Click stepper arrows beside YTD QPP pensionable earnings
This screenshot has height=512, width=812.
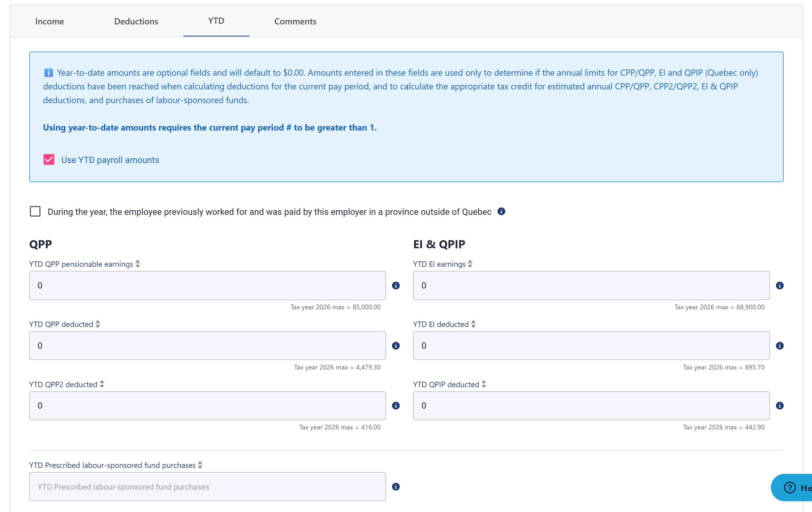[x=138, y=264]
